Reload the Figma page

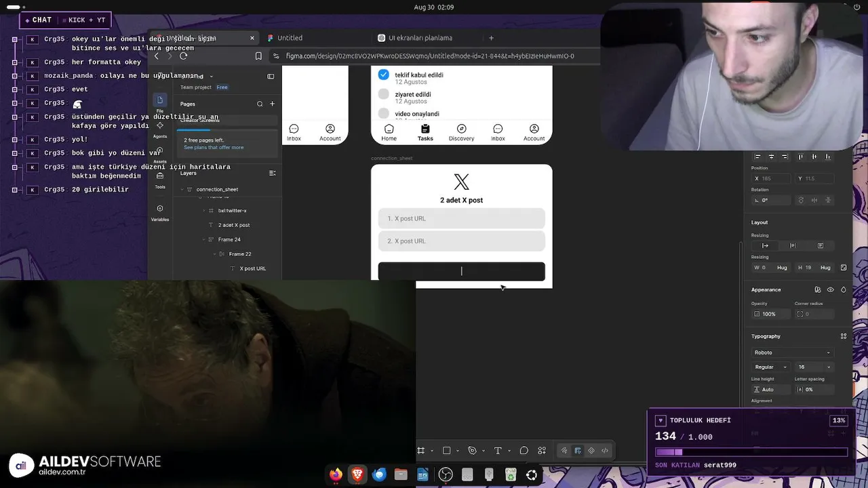click(183, 56)
